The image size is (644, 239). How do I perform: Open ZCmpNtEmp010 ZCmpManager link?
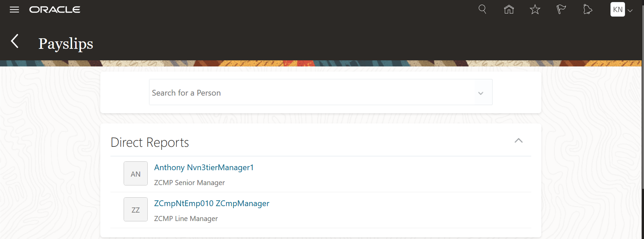click(x=212, y=203)
